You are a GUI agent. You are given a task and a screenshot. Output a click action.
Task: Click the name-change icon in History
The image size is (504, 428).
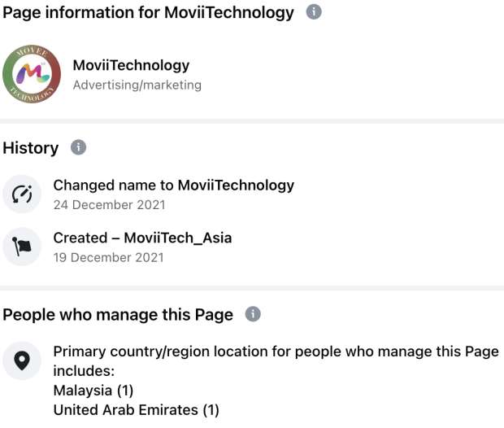[x=23, y=194]
